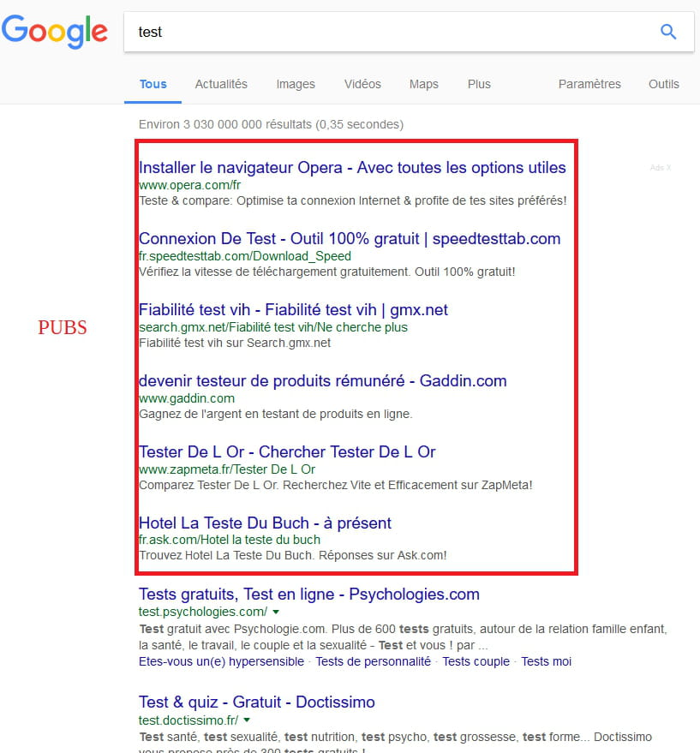
Task: Click the Google logo
Action: click(x=54, y=32)
